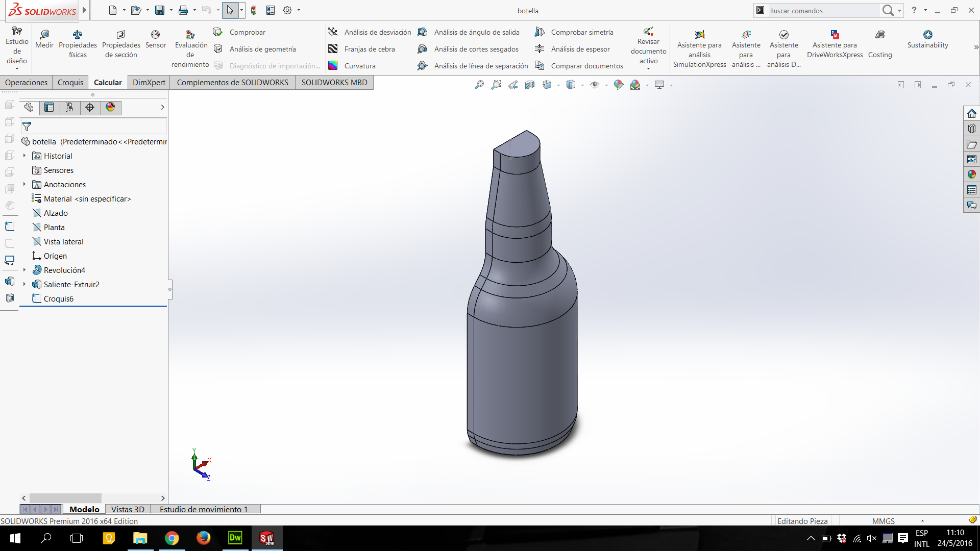Image resolution: width=980 pixels, height=551 pixels.
Task: Open the Options gear icon
Action: [x=287, y=10]
